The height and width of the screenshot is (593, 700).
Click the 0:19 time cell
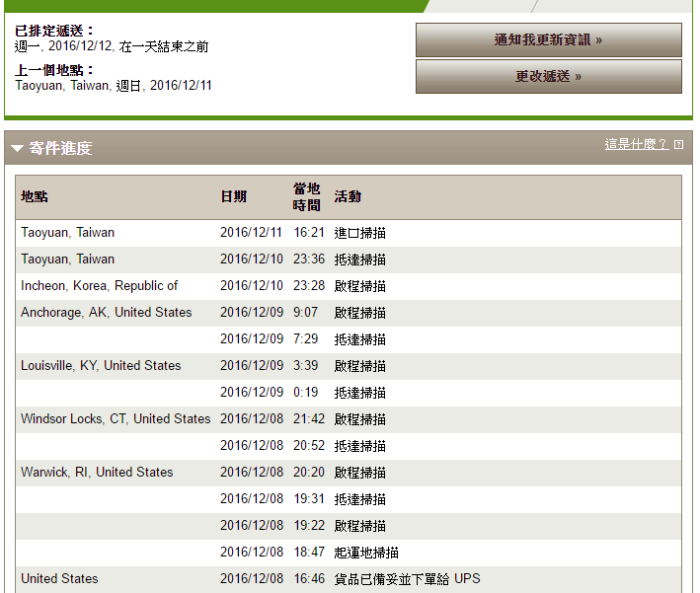[x=305, y=393]
